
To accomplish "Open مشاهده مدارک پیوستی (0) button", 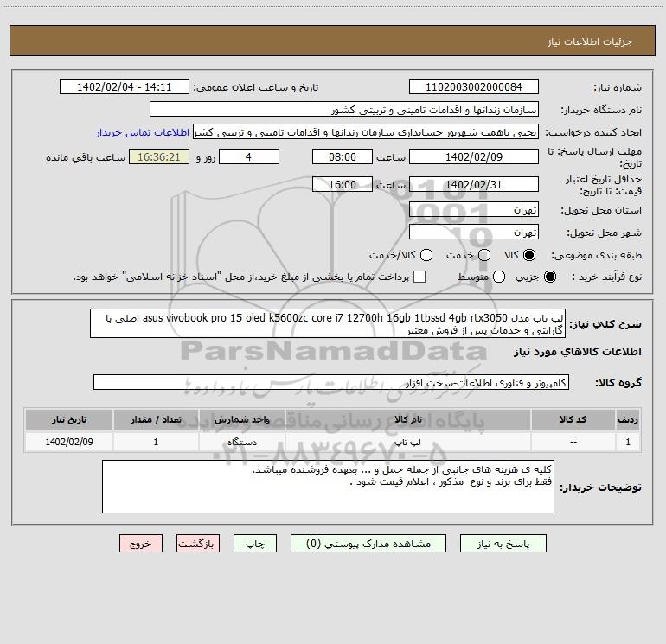I will coord(368,544).
